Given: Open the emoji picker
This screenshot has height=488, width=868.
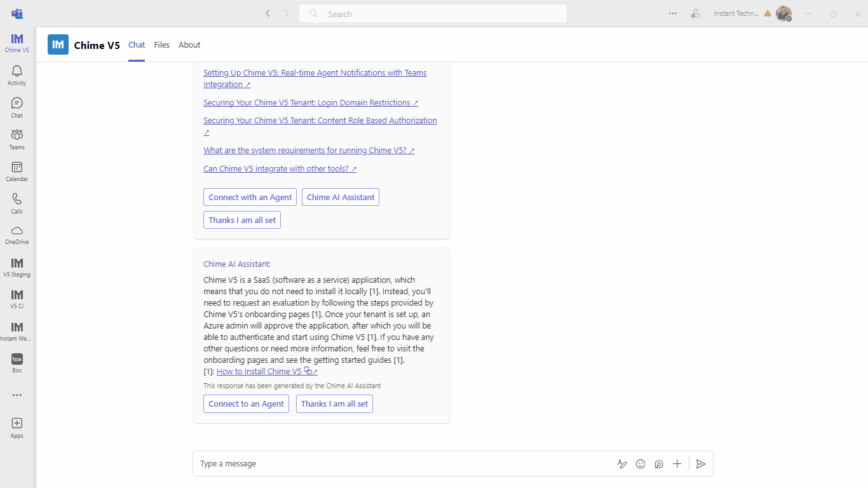Looking at the screenshot, I should [x=641, y=464].
